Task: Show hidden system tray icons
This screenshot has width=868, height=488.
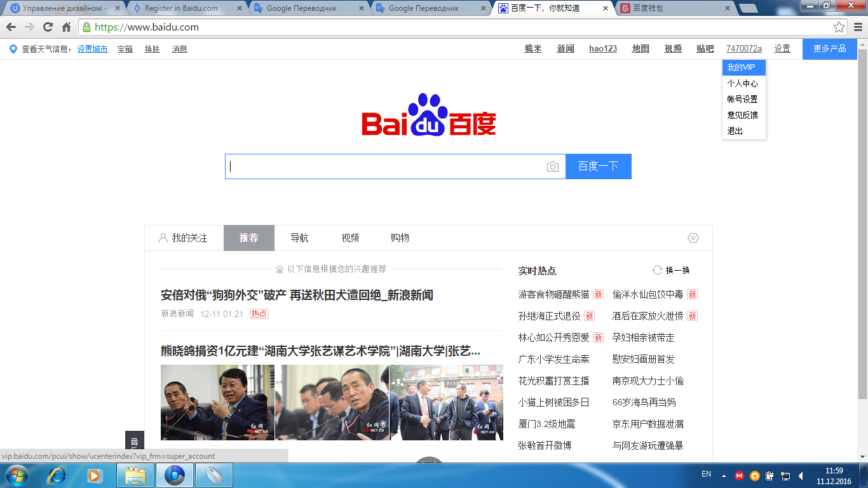Action: click(x=724, y=475)
